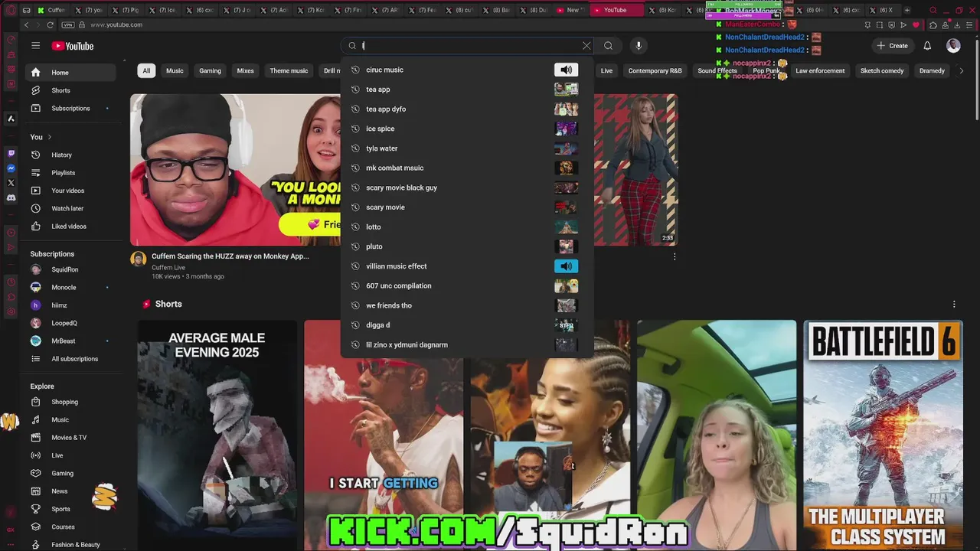980x551 pixels.
Task: Choose 'villian music effect' suggestion
Action: pos(467,266)
